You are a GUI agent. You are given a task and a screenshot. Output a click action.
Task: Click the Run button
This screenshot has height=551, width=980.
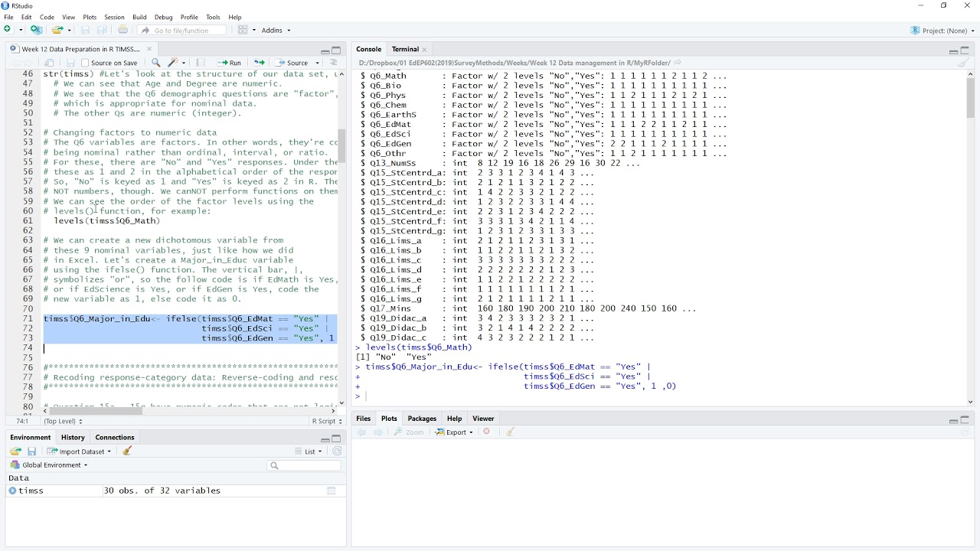(229, 63)
